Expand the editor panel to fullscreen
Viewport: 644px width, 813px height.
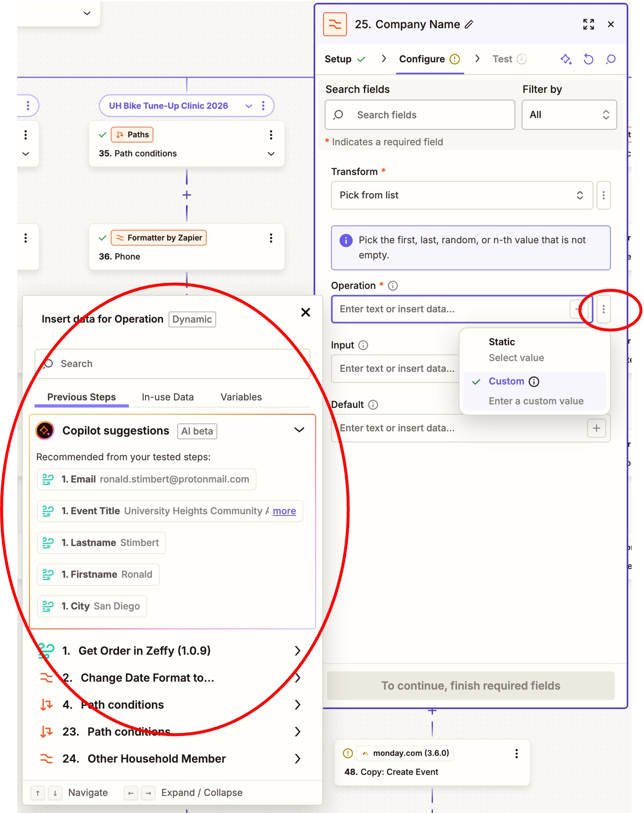pyautogui.click(x=588, y=24)
